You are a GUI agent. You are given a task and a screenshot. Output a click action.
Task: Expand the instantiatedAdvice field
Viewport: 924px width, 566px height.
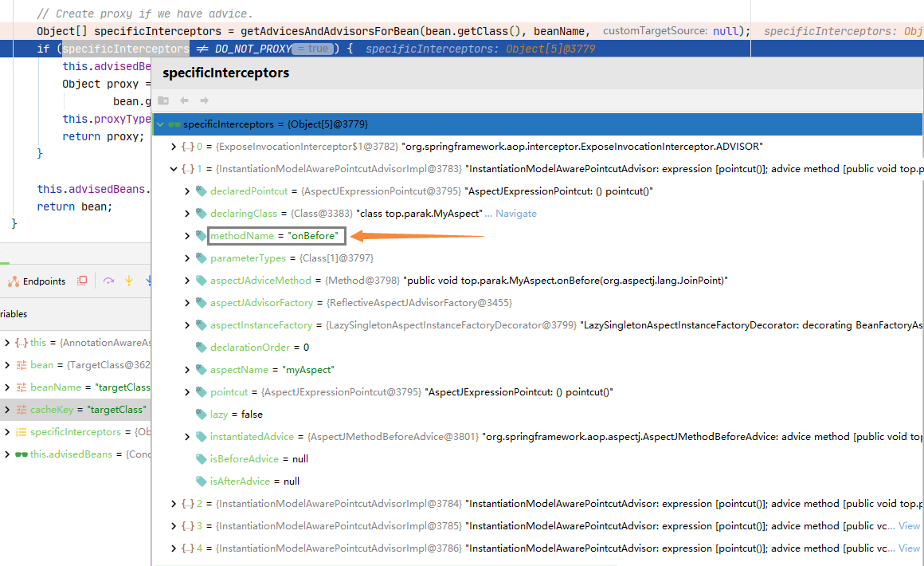[x=187, y=437]
